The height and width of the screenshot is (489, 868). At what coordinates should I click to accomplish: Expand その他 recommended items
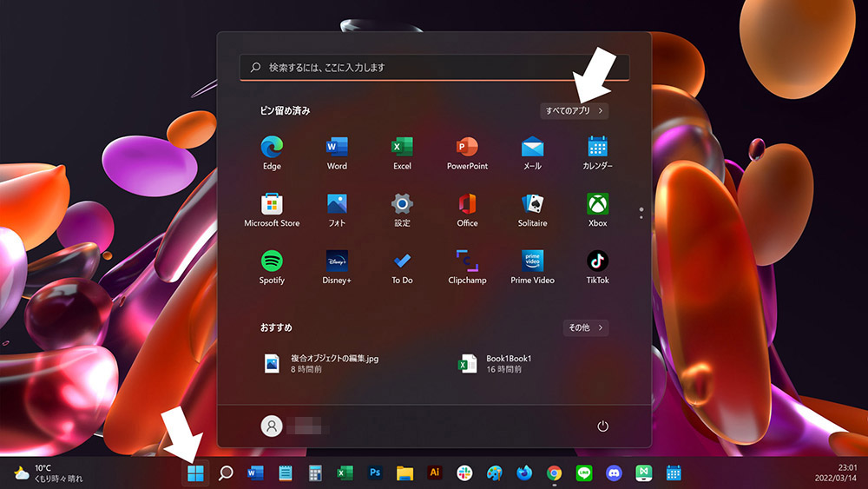[586, 327]
